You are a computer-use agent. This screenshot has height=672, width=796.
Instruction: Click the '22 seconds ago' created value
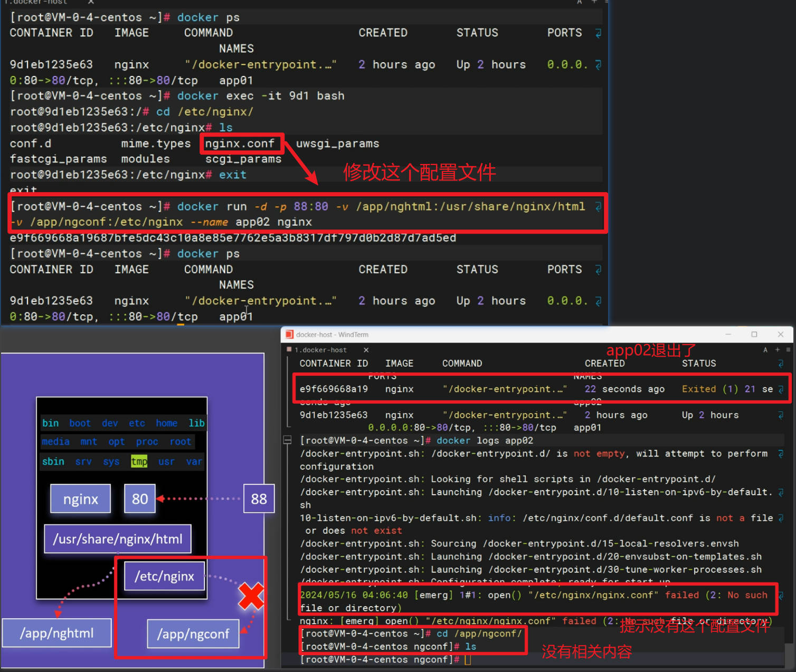click(x=624, y=389)
